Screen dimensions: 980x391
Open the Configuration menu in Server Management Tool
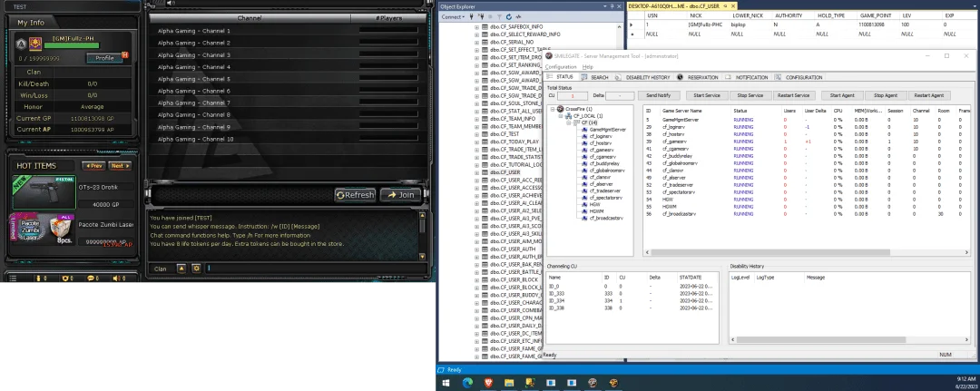click(x=561, y=67)
